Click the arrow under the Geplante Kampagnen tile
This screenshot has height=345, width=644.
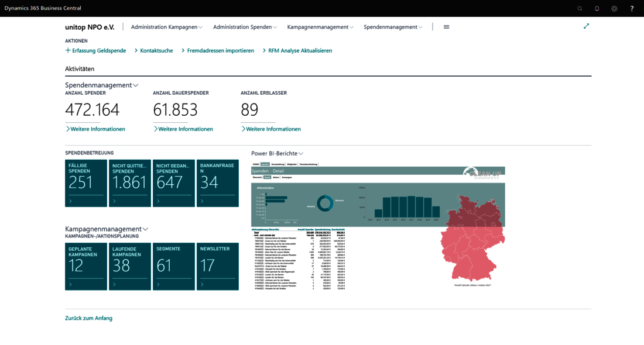(x=71, y=284)
